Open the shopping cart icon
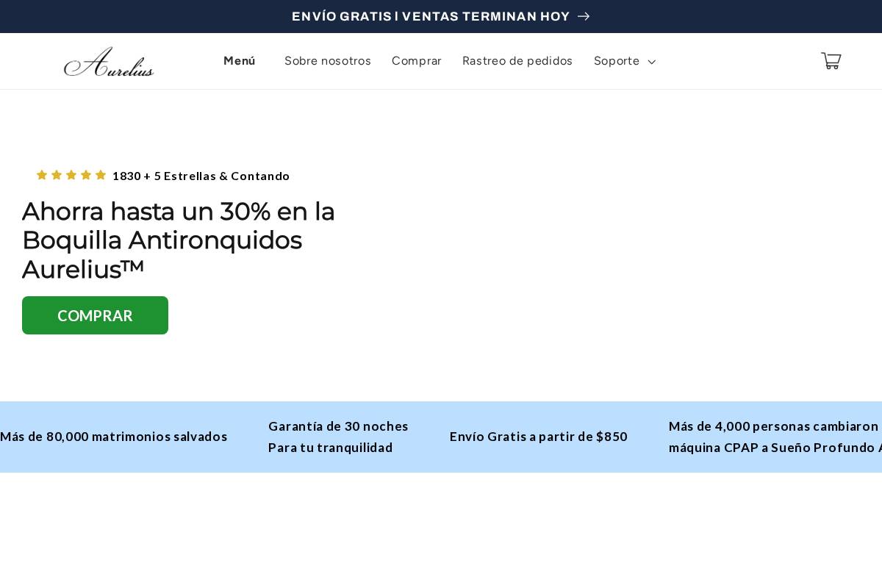This screenshot has height=588, width=882. point(831,61)
